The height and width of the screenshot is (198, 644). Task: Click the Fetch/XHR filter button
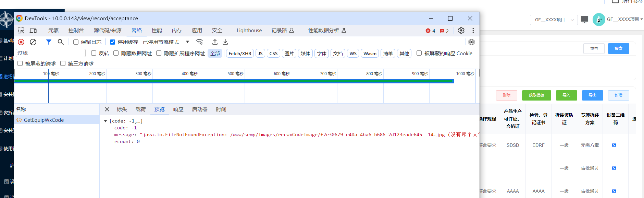click(x=240, y=54)
